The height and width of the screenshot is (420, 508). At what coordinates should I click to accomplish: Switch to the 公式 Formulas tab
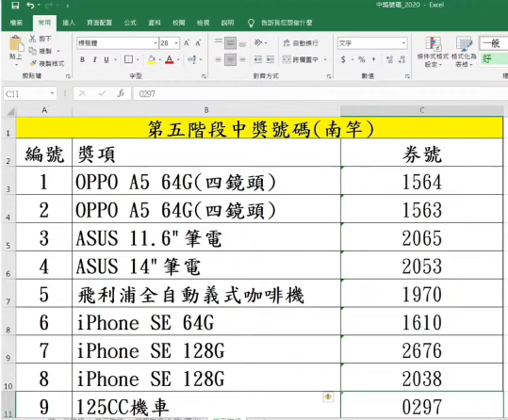(x=130, y=23)
